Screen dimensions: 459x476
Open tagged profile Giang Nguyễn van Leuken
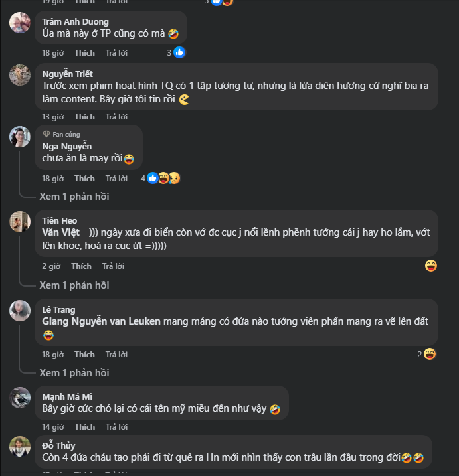point(101,321)
